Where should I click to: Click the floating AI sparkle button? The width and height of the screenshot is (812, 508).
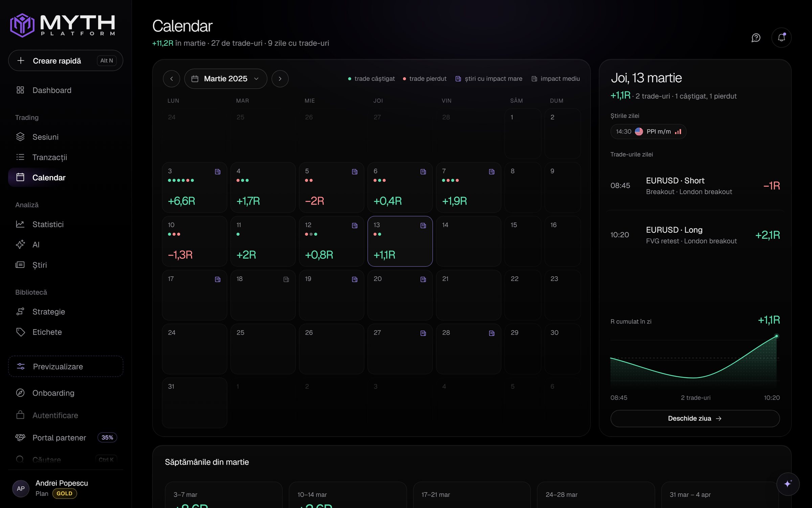click(x=788, y=484)
